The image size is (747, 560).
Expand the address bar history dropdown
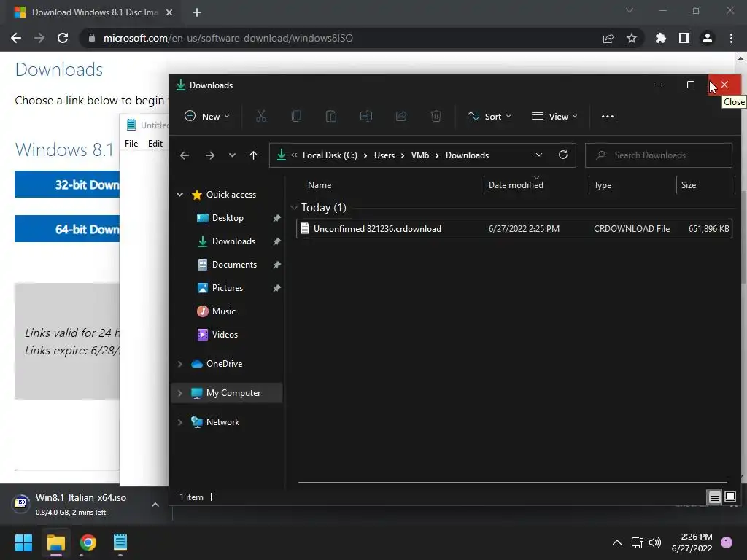539,155
